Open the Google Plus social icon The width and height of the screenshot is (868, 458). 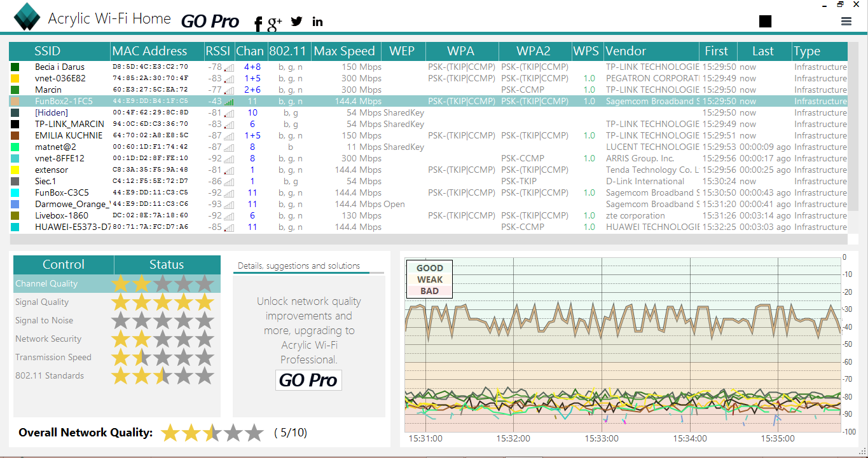(x=275, y=24)
